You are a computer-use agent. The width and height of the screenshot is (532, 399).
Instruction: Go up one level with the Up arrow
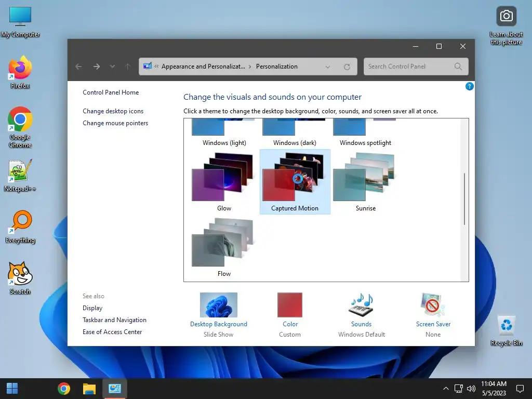pos(128,66)
